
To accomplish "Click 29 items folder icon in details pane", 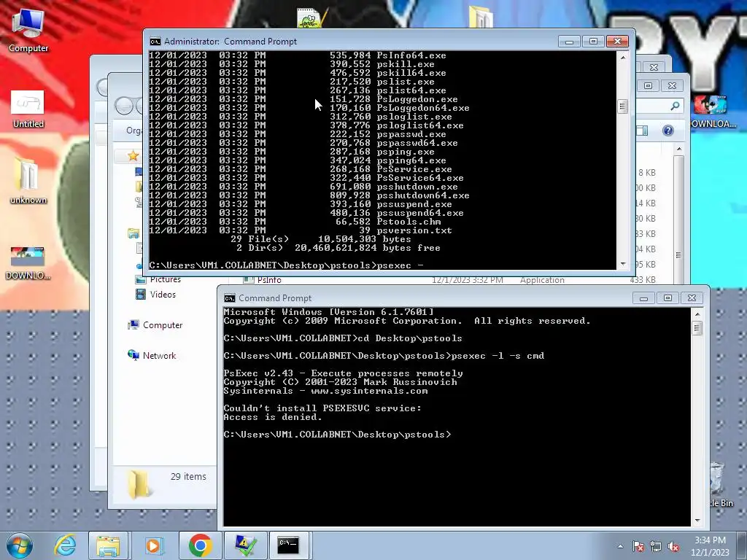I will click(x=138, y=484).
